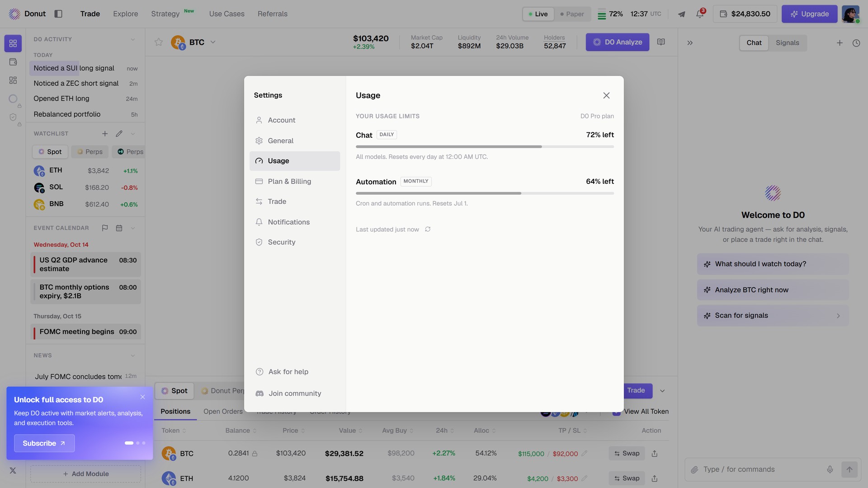Toggle the View All Token checkbox
Image resolution: width=868 pixels, height=488 pixels.
[616, 412]
